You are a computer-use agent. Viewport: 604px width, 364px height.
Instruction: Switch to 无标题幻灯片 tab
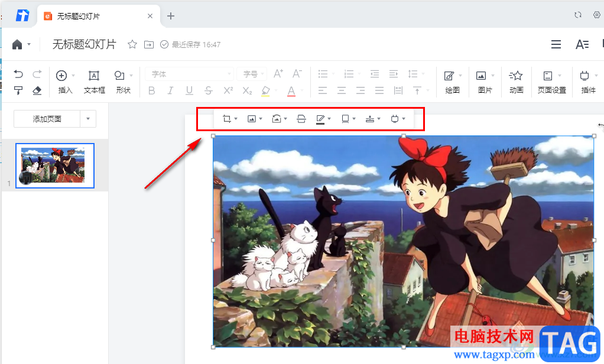[99, 16]
